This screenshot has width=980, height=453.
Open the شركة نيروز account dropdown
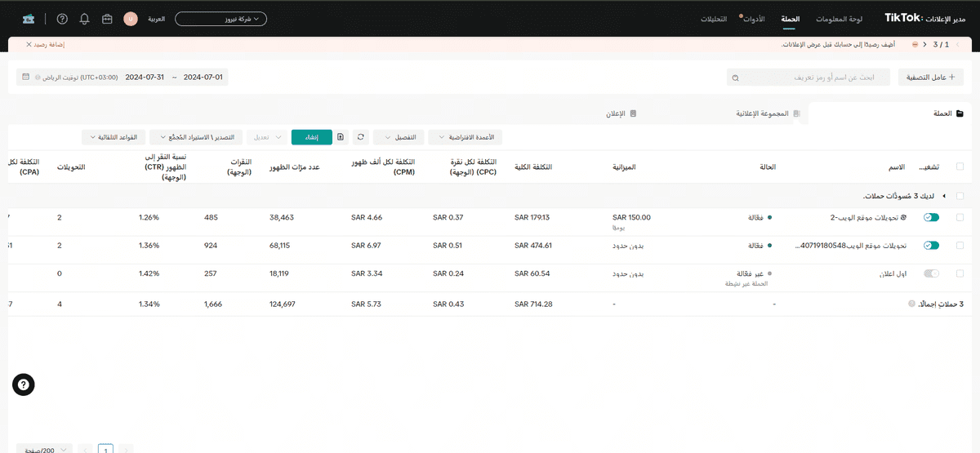pos(220,19)
